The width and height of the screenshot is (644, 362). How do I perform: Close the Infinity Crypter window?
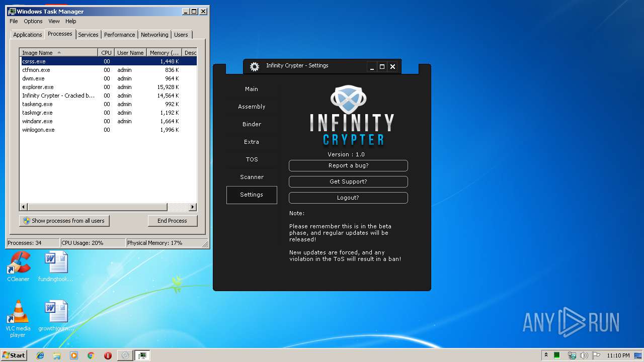point(392,66)
